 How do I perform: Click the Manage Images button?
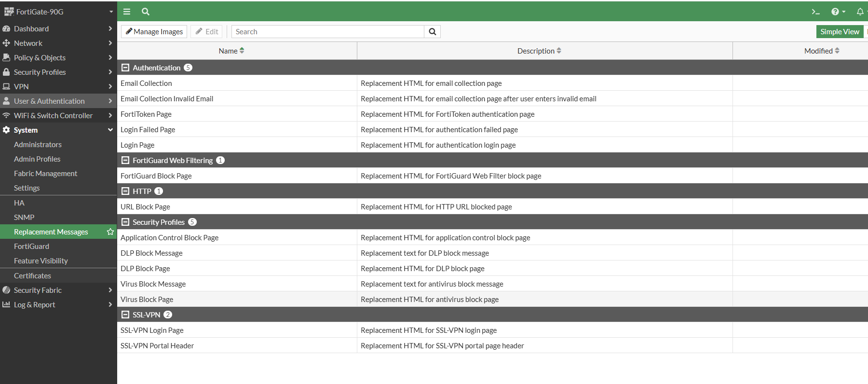coord(154,31)
